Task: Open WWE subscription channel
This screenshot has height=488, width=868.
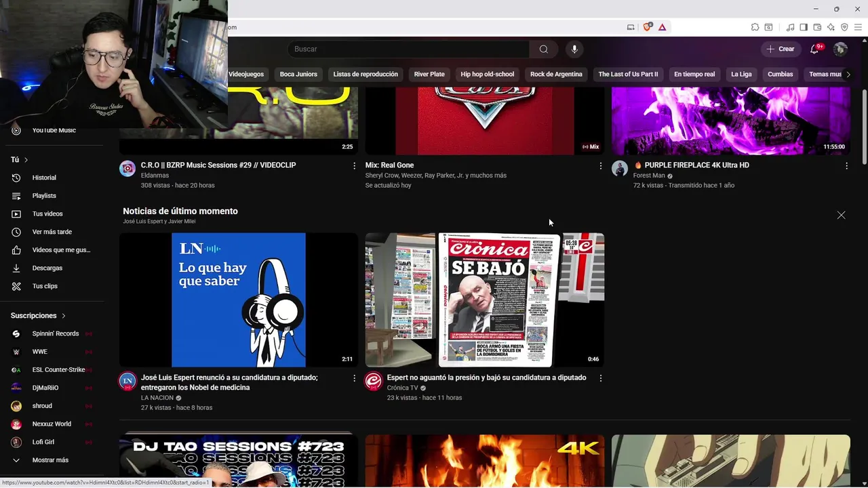Action: pyautogui.click(x=52, y=352)
